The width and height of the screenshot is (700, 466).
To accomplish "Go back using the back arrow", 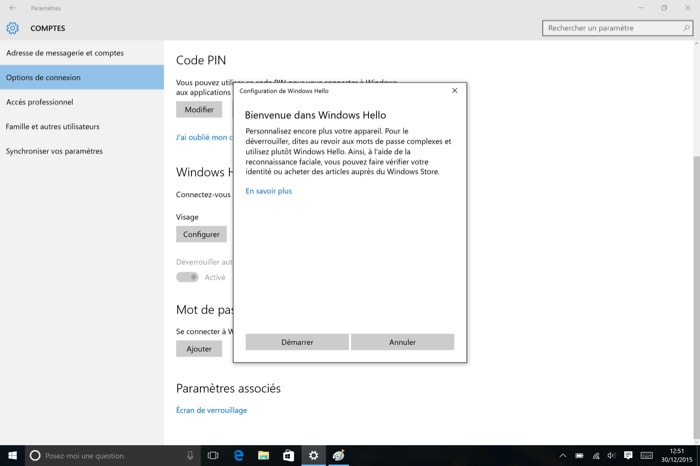I will pos(12,8).
